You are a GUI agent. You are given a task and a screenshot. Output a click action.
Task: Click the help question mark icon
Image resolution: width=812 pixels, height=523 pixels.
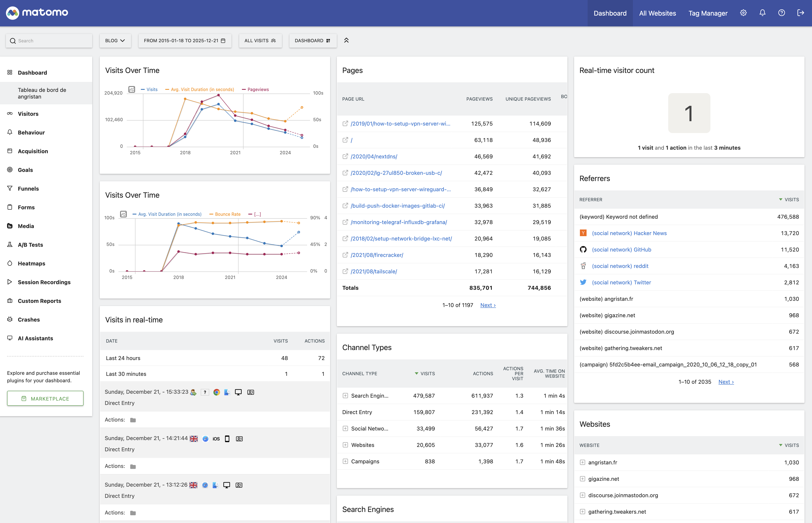781,12
